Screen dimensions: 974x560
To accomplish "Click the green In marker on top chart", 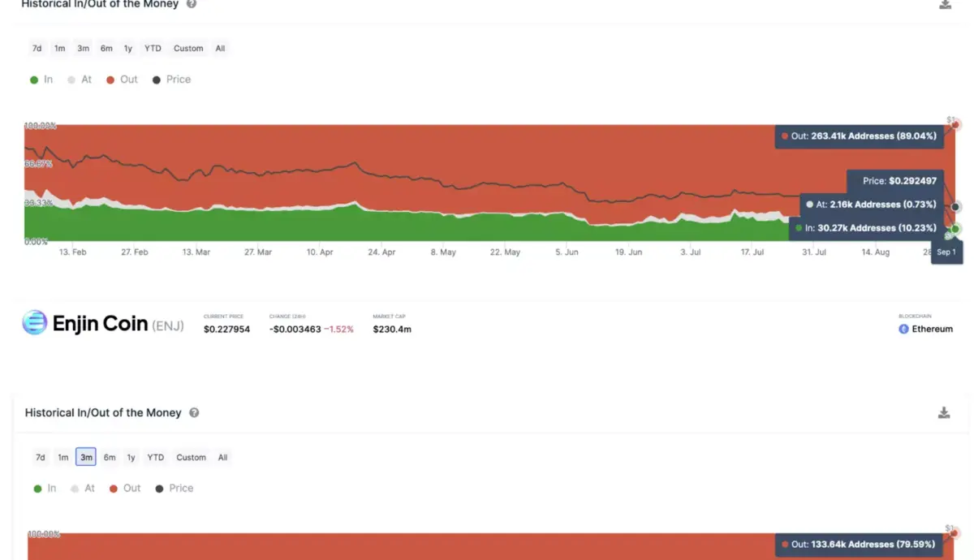I will 955,229.
